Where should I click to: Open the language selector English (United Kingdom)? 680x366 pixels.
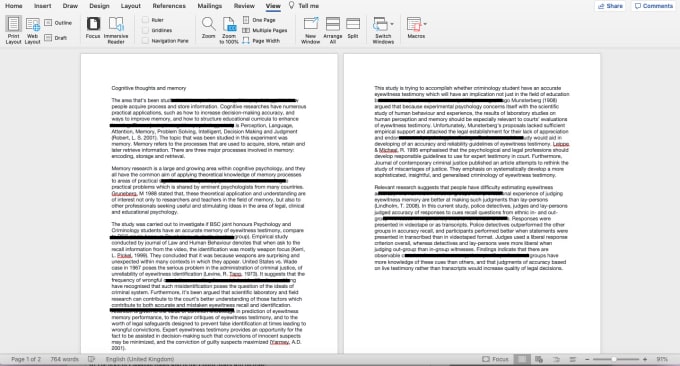pos(140,359)
